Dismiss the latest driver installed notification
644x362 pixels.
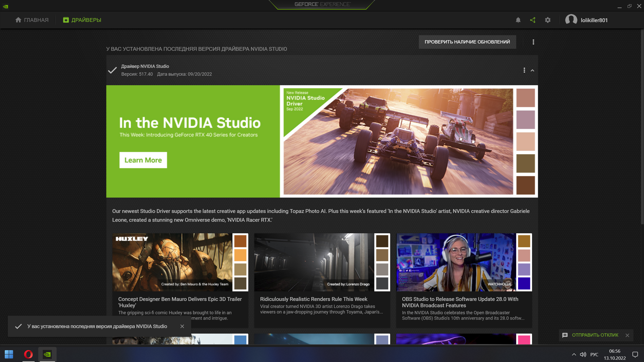coord(182,326)
